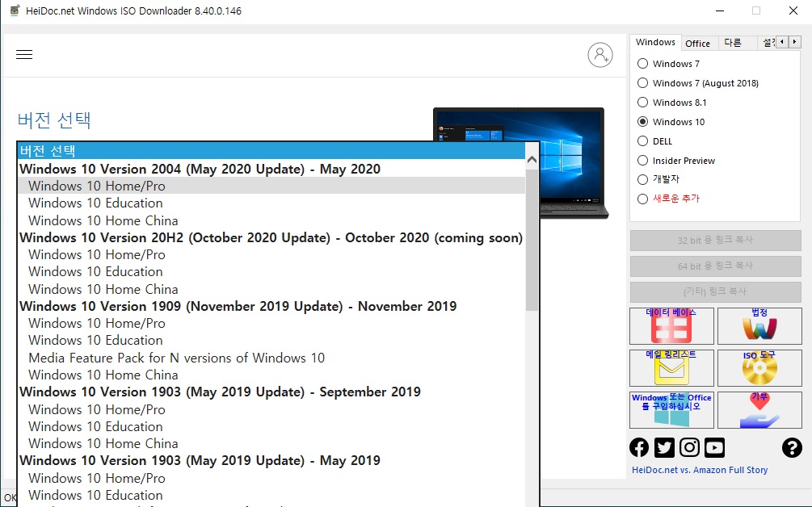Click the dropdown list up-arrow scroll button
Image resolution: width=812 pixels, height=507 pixels.
coord(532,160)
